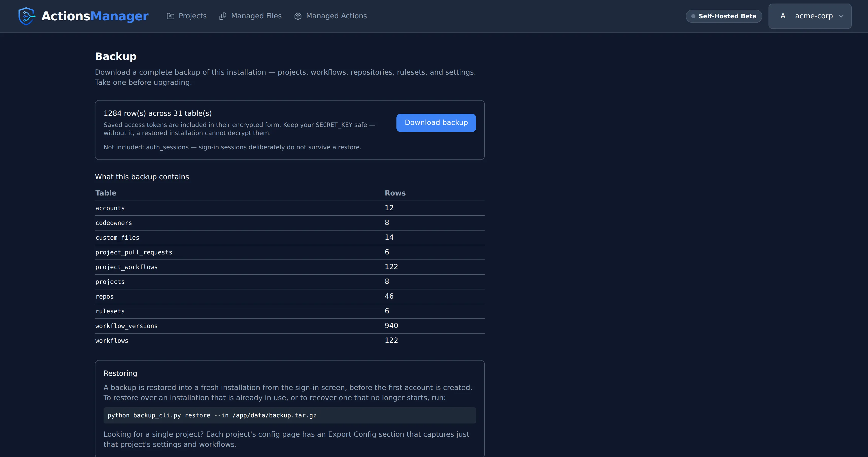Click the 'What this backup contains' heading
The image size is (868, 457).
click(142, 177)
